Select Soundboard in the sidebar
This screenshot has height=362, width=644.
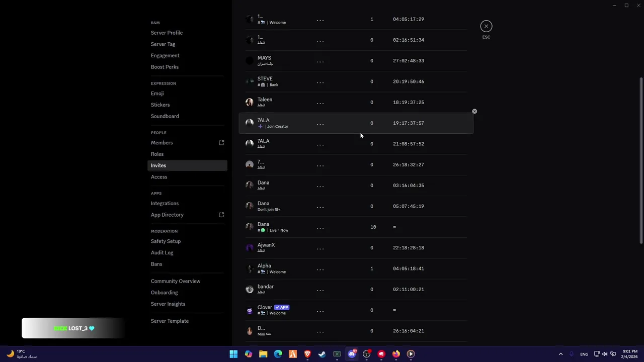pos(165,116)
